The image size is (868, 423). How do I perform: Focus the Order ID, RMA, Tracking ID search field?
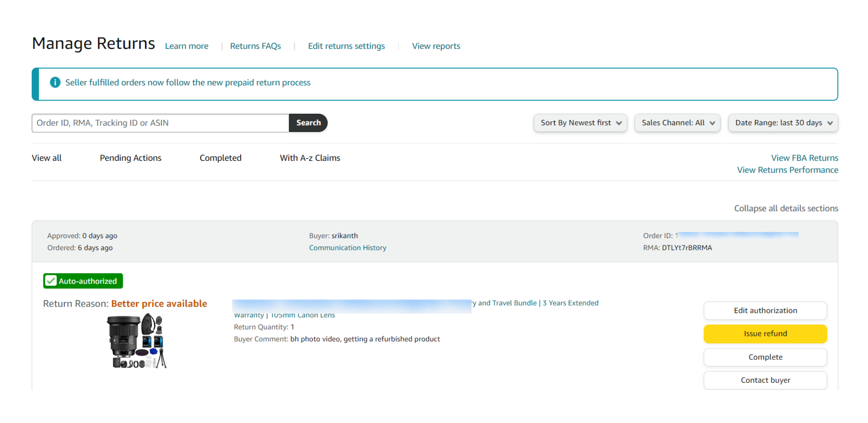click(x=160, y=123)
